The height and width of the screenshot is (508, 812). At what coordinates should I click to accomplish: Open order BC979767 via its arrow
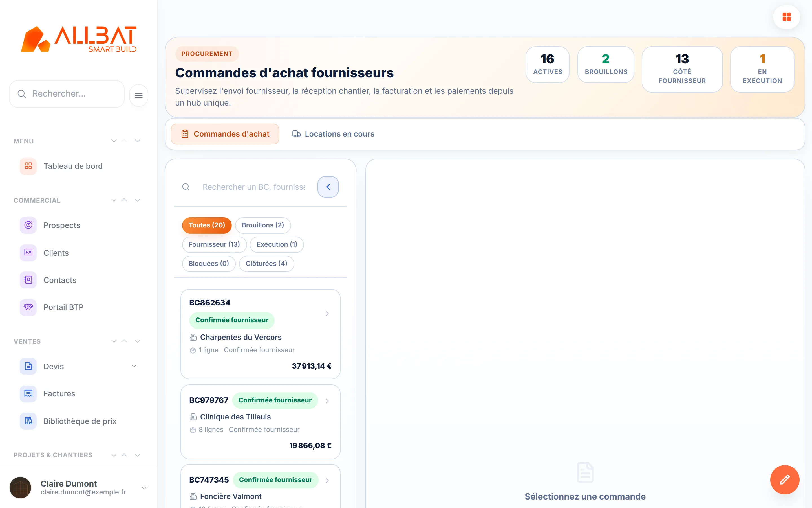click(x=327, y=401)
